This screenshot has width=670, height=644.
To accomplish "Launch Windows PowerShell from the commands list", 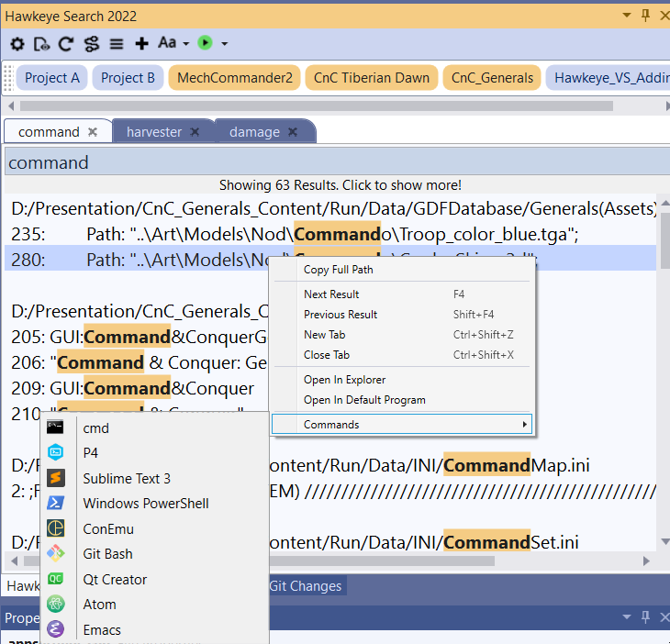I will (x=145, y=503).
